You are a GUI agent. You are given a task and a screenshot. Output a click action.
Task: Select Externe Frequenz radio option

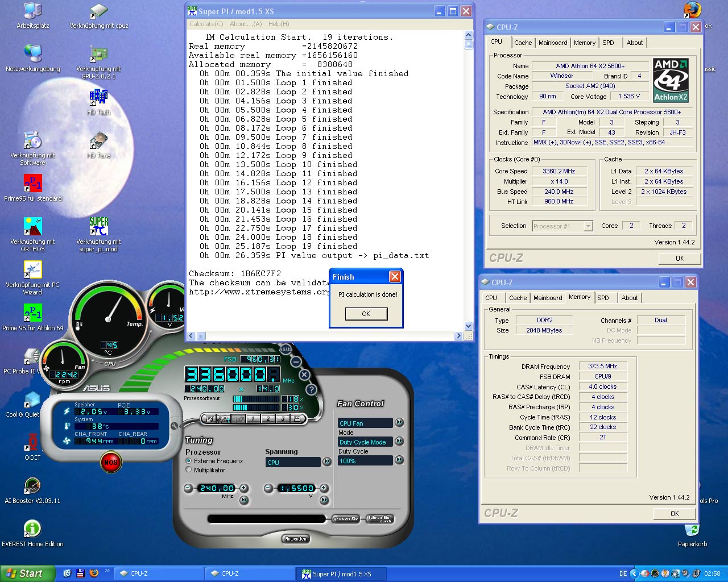click(189, 461)
